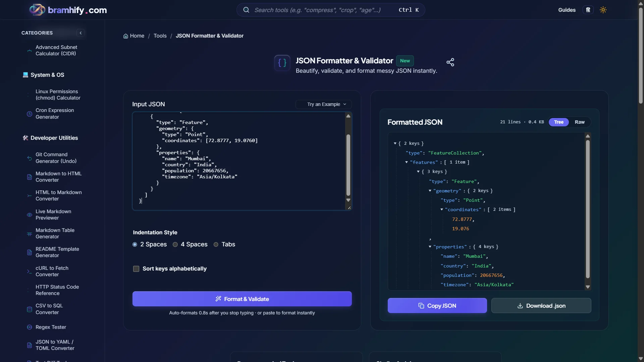Open Linux Permissions (chmod) Calculator link

pos(58,95)
